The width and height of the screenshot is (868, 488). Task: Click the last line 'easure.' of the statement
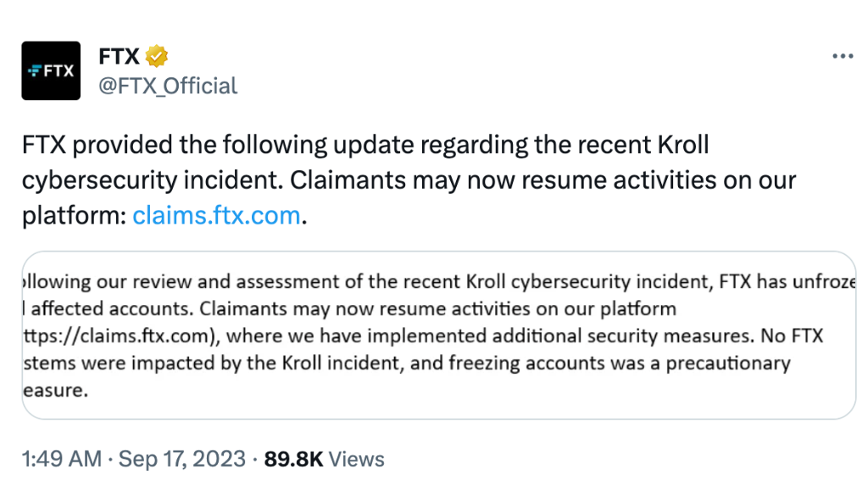(x=55, y=391)
